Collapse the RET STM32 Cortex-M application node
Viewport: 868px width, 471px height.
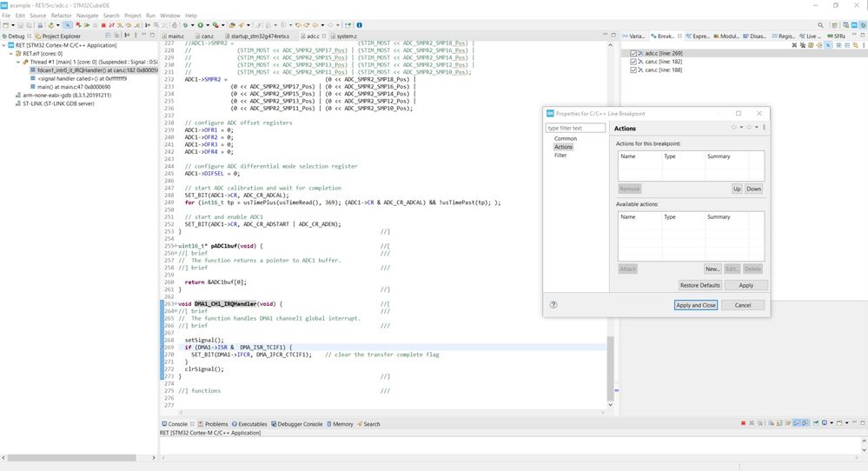point(3,45)
